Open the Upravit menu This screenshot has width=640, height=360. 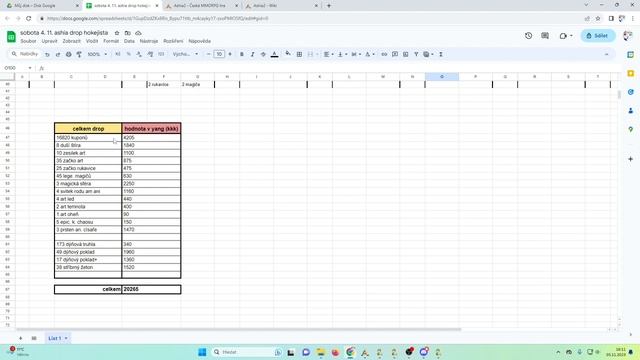pyautogui.click(x=49, y=41)
